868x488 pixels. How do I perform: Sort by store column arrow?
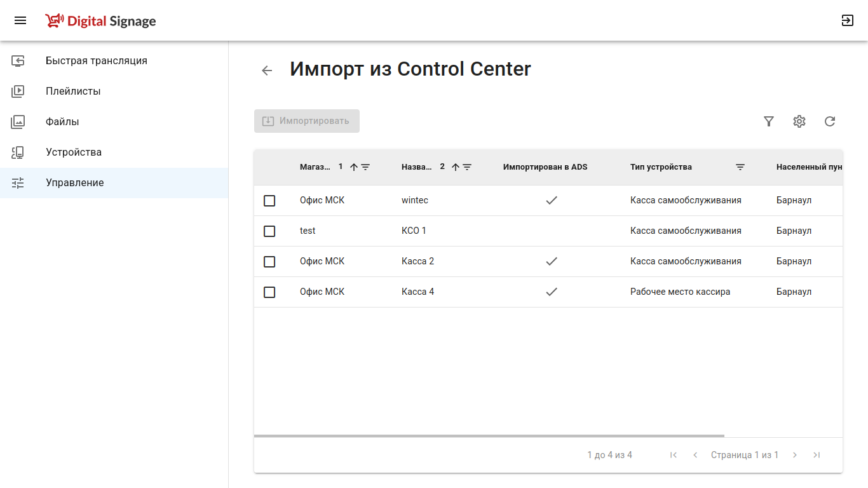354,167
